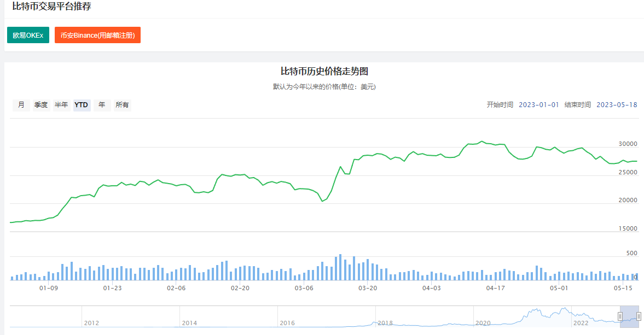Grab the left navigator range handle
The width and height of the screenshot is (644, 335).
[x=620, y=316]
